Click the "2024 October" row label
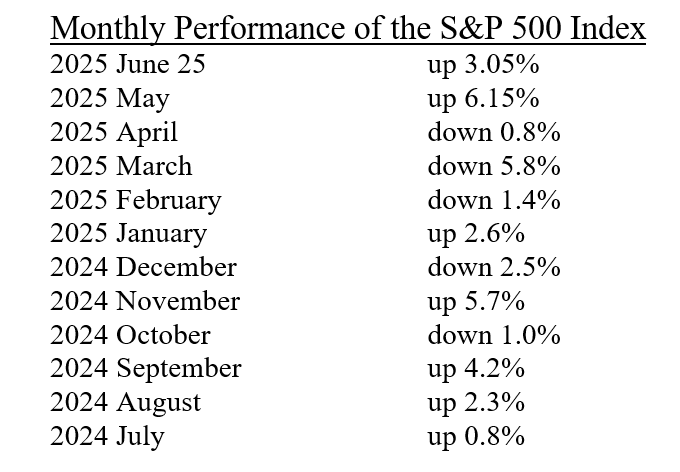The height and width of the screenshot is (472, 680). [130, 335]
